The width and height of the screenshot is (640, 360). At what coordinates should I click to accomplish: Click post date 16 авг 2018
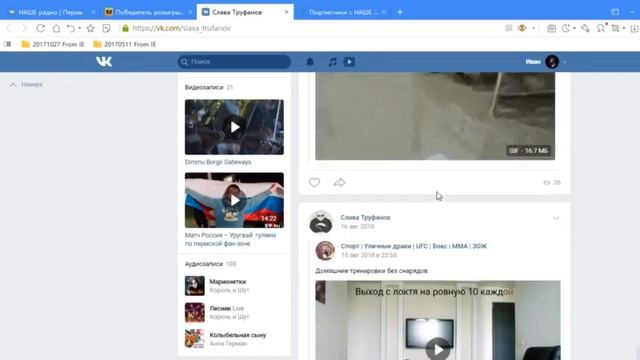click(357, 227)
